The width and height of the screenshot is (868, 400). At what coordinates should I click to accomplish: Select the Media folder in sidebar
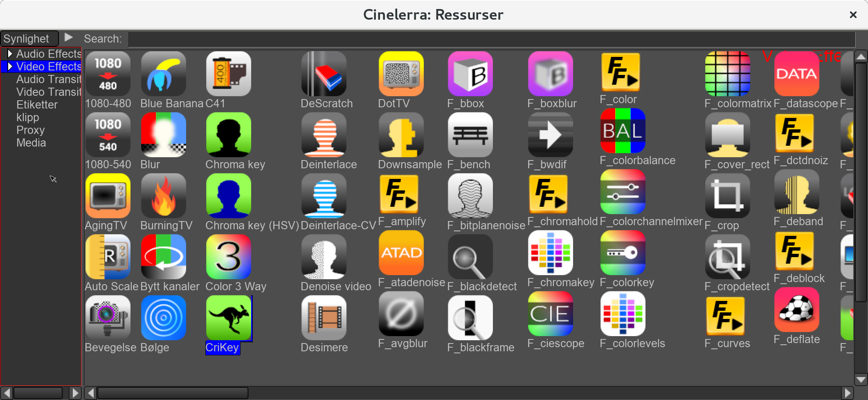(x=31, y=142)
